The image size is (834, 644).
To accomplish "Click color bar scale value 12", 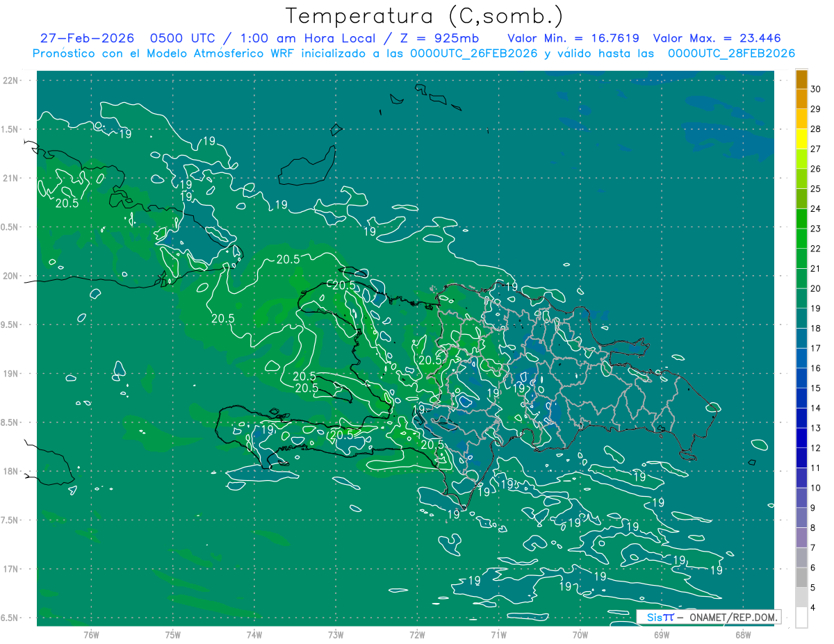I will (x=816, y=448).
